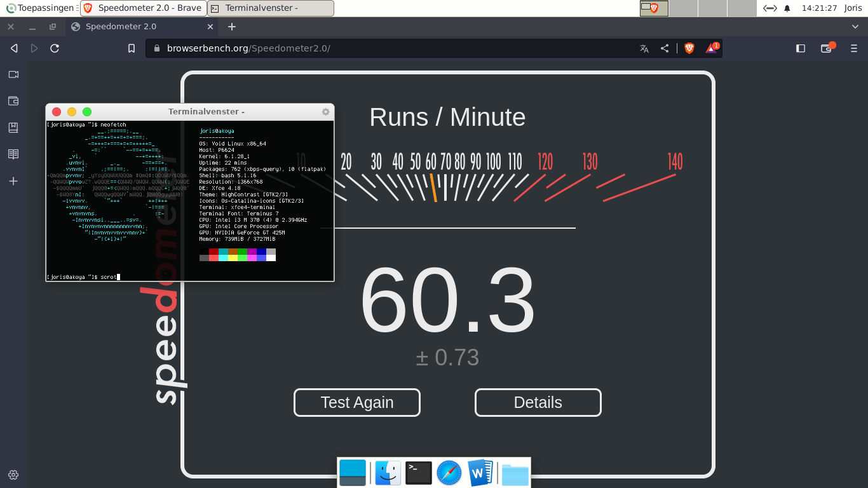The image size is (868, 488).
Task: Close the Speedometer 2.0 tab
Action: click(x=212, y=27)
